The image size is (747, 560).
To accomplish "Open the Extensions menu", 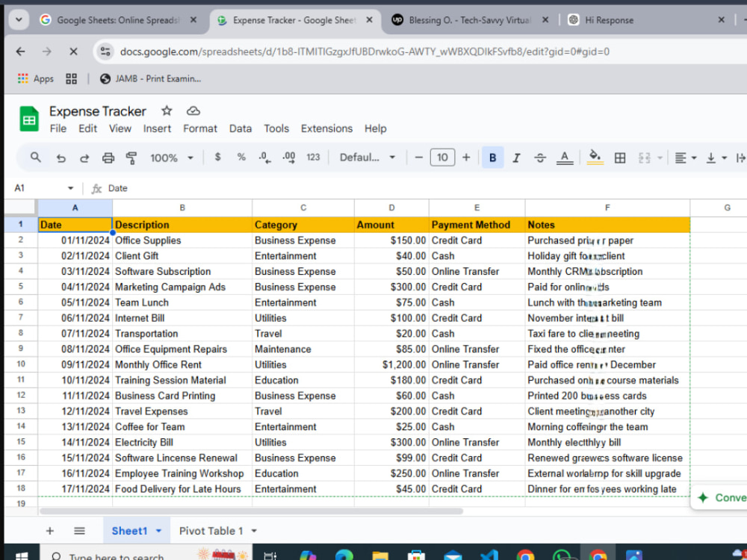I will [x=327, y=128].
